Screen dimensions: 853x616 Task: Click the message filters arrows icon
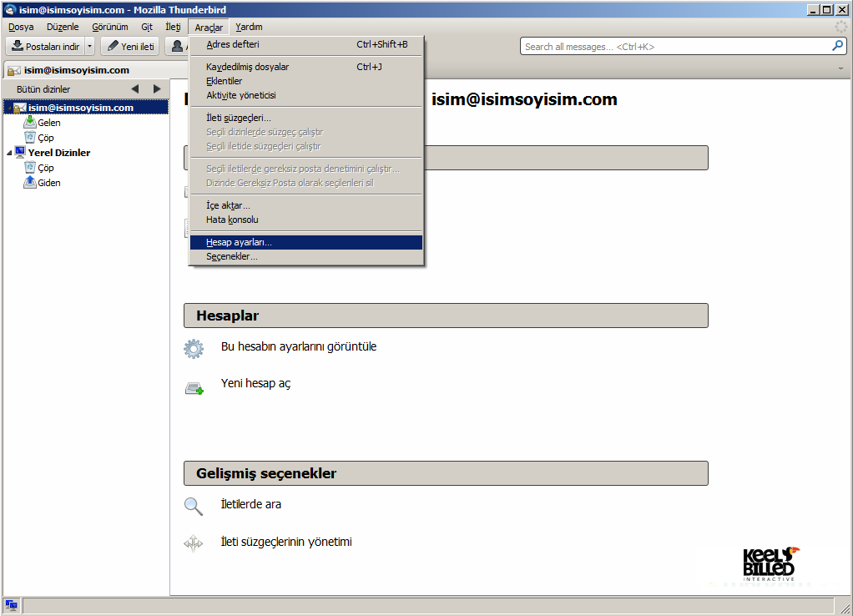(193, 543)
